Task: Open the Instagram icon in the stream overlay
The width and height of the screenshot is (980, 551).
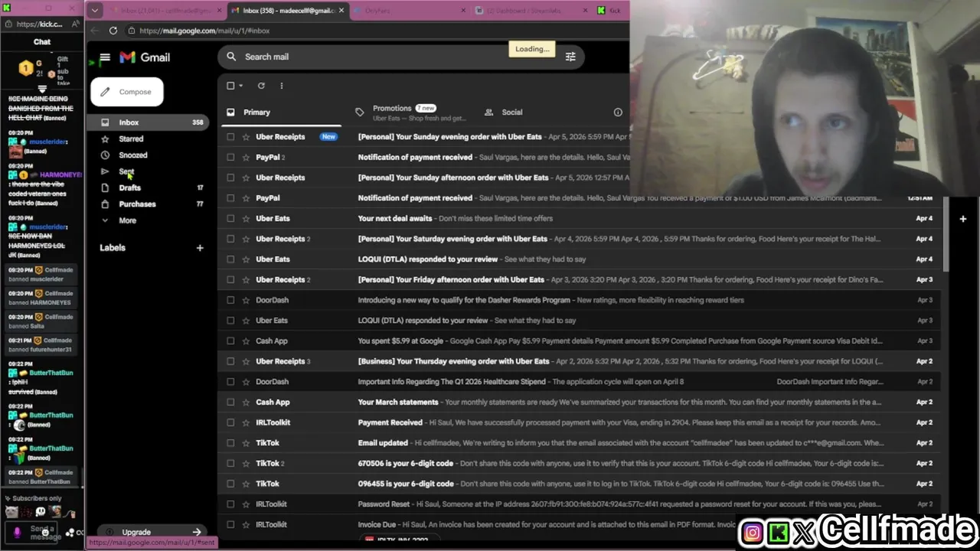Action: 753,533
